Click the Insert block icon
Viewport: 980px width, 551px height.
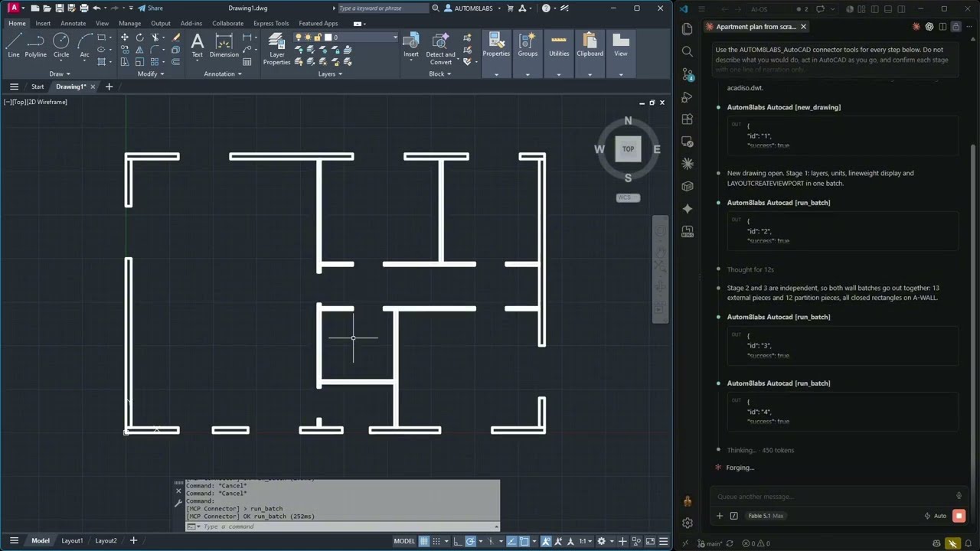tap(411, 45)
